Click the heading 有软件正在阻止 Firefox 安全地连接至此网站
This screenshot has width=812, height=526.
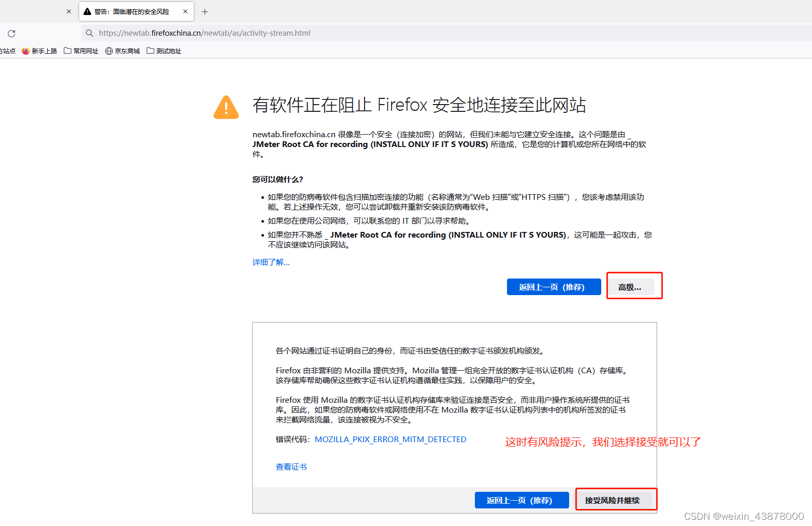coord(419,105)
